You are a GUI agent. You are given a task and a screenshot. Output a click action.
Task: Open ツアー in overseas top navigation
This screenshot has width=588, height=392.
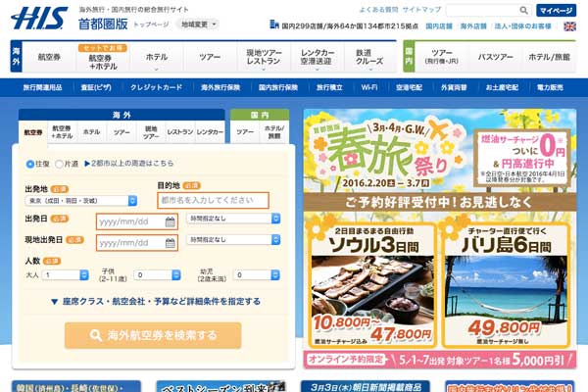[210, 58]
